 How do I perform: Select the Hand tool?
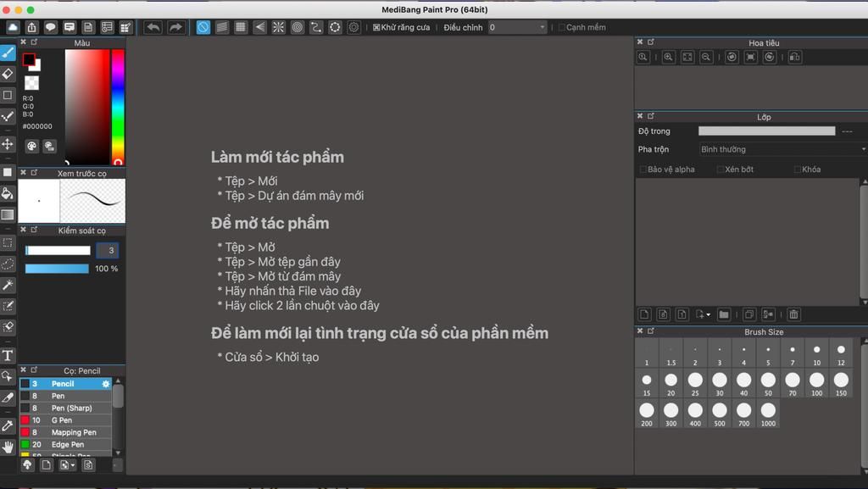coord(8,447)
